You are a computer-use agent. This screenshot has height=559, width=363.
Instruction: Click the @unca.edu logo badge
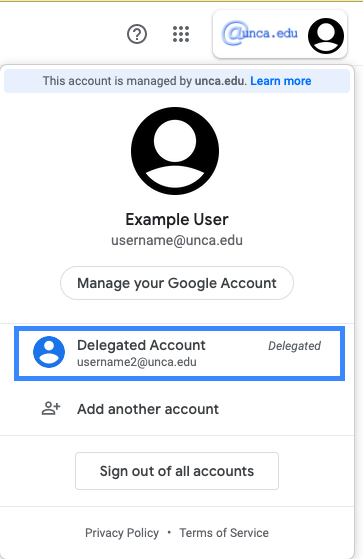[x=260, y=34]
